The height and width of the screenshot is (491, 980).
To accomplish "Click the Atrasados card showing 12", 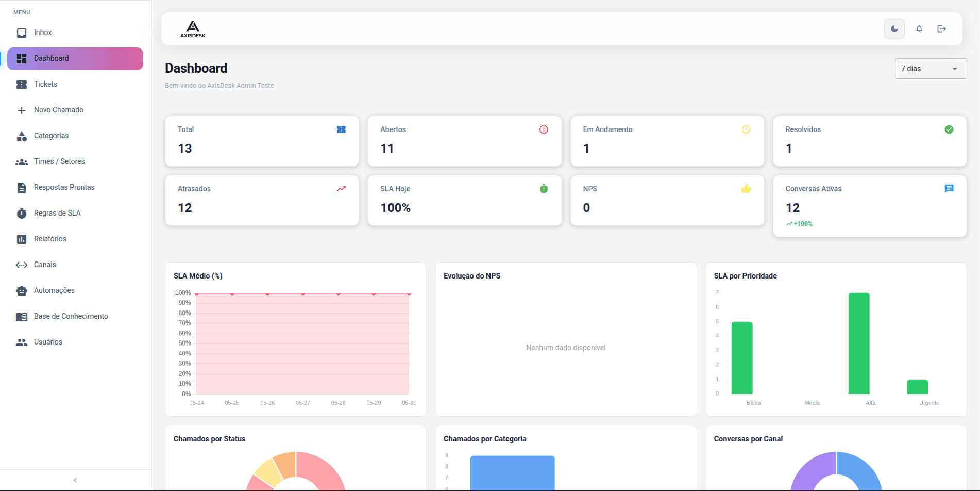I will [262, 200].
